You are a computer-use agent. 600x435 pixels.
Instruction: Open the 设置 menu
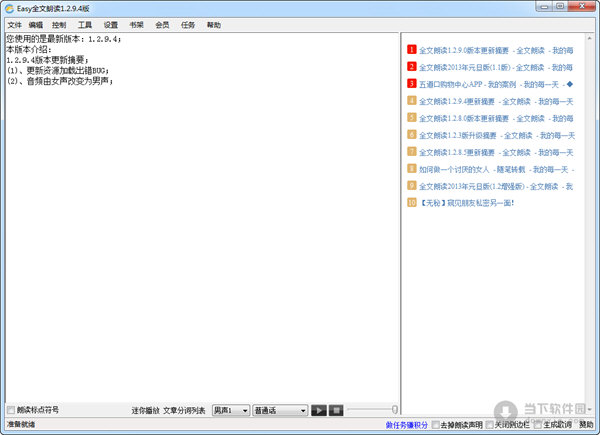pos(111,25)
